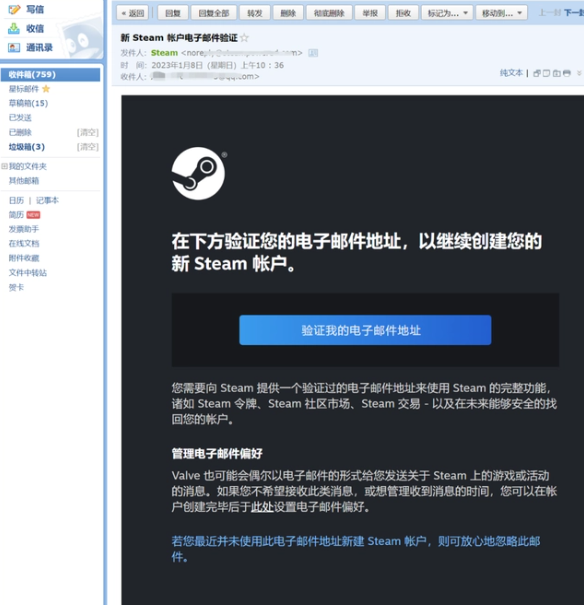The width and height of the screenshot is (584, 605).
Task: Click the blue 若您最近并未使用 notice text
Action: [x=356, y=549]
